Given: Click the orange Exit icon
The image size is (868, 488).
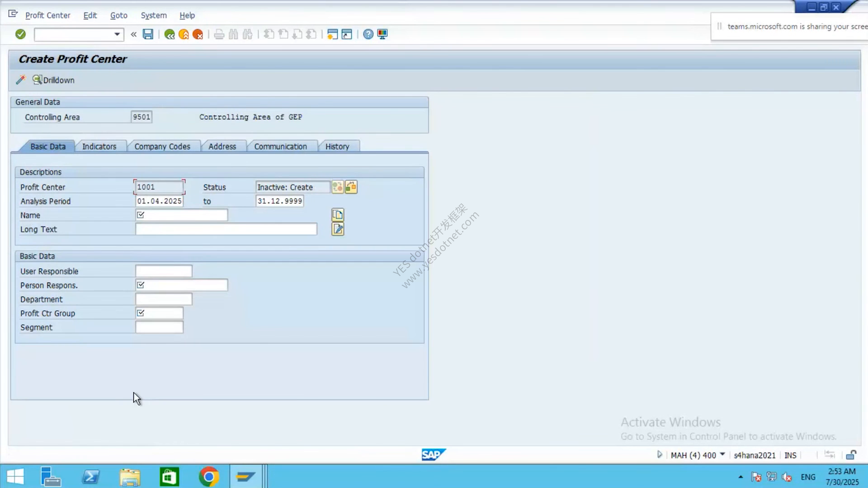Looking at the screenshot, I should click(184, 34).
